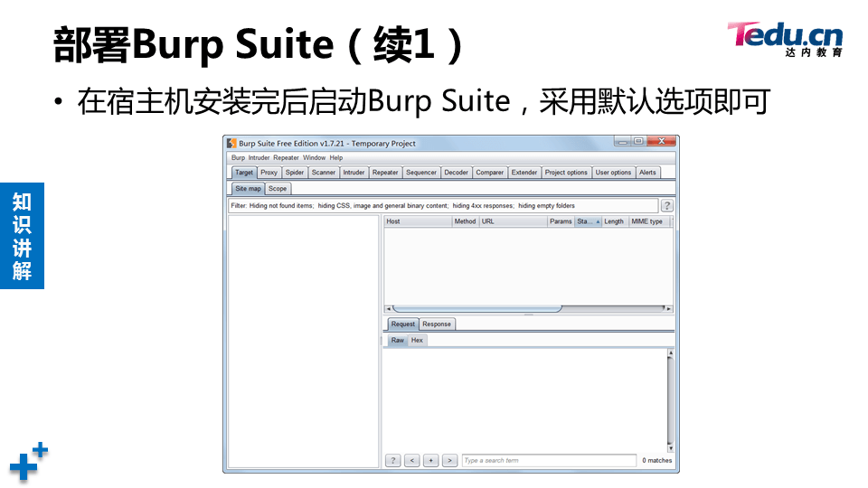Select the Target tab
This screenshot has width=868, height=488.
[243, 173]
